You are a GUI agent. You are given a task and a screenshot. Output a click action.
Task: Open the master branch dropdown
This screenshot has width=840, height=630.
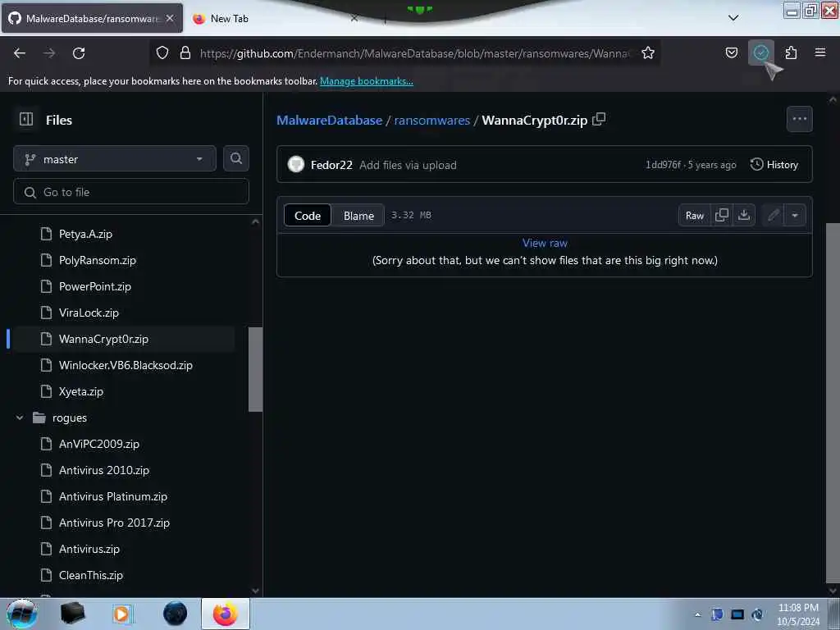[115, 158]
